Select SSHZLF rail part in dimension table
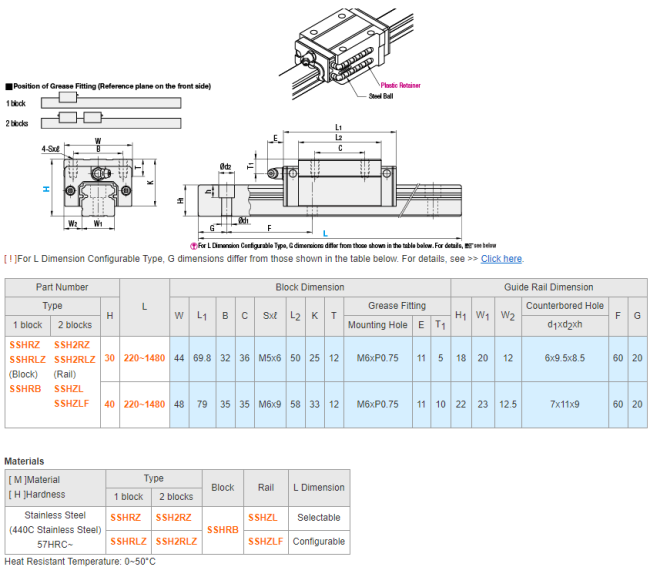 click(x=71, y=403)
